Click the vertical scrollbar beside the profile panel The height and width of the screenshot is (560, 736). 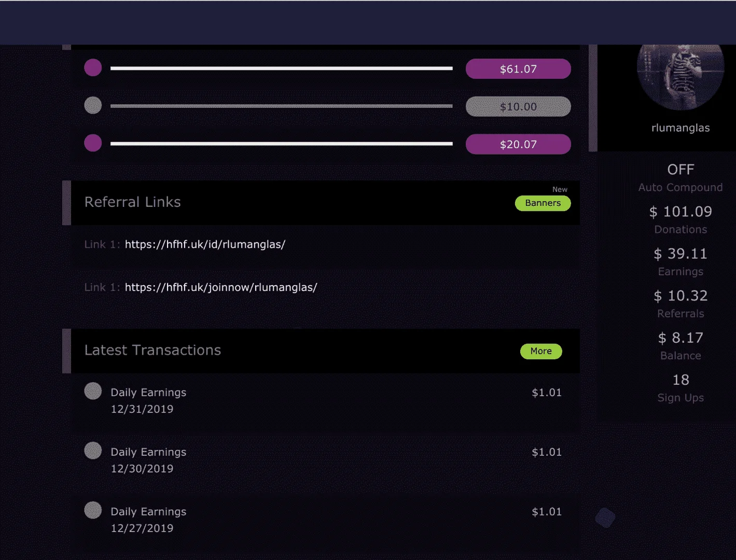click(x=593, y=98)
